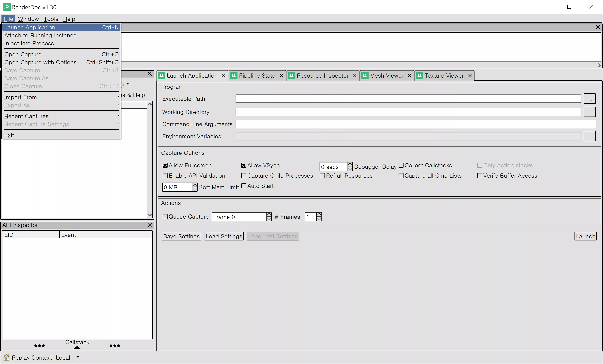
Task: Click Load Settings button
Action: (224, 236)
